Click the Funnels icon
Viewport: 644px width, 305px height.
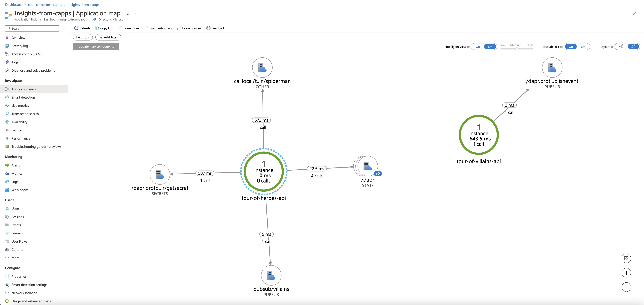point(7,233)
